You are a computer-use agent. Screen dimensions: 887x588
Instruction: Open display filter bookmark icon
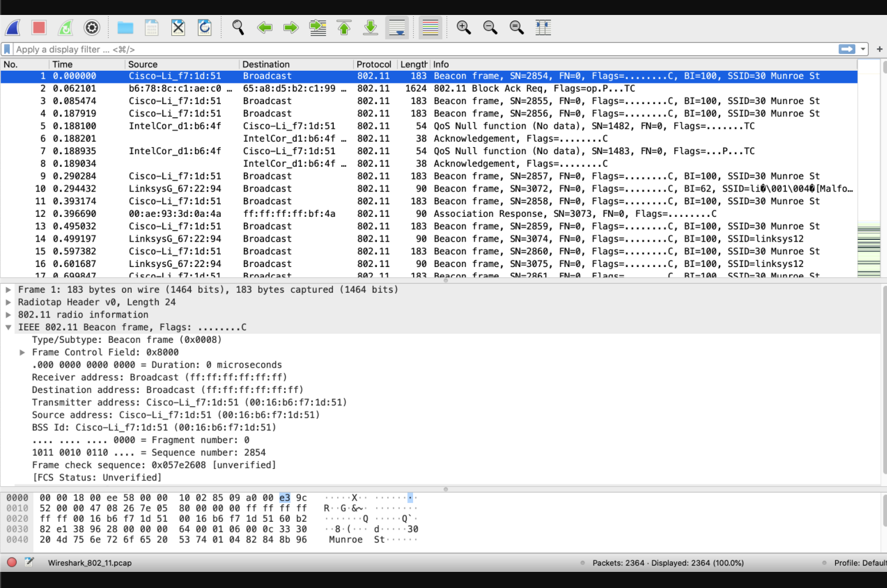point(7,49)
